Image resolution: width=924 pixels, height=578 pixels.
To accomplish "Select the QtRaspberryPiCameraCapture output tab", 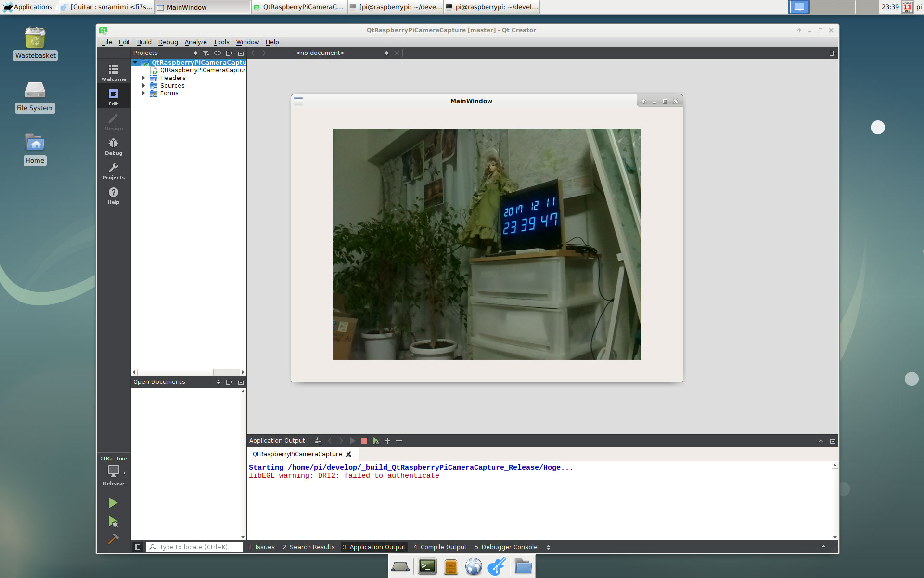I will [297, 454].
